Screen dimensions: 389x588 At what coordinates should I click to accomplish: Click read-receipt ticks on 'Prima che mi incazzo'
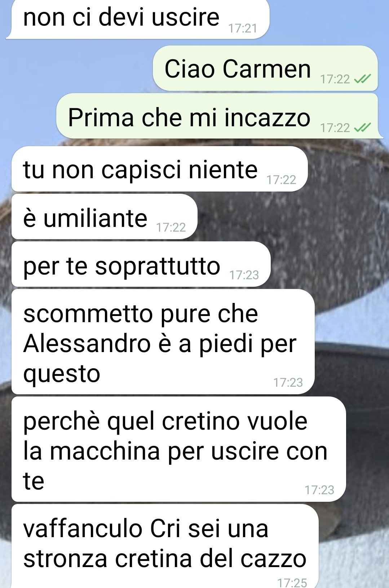[x=362, y=127]
